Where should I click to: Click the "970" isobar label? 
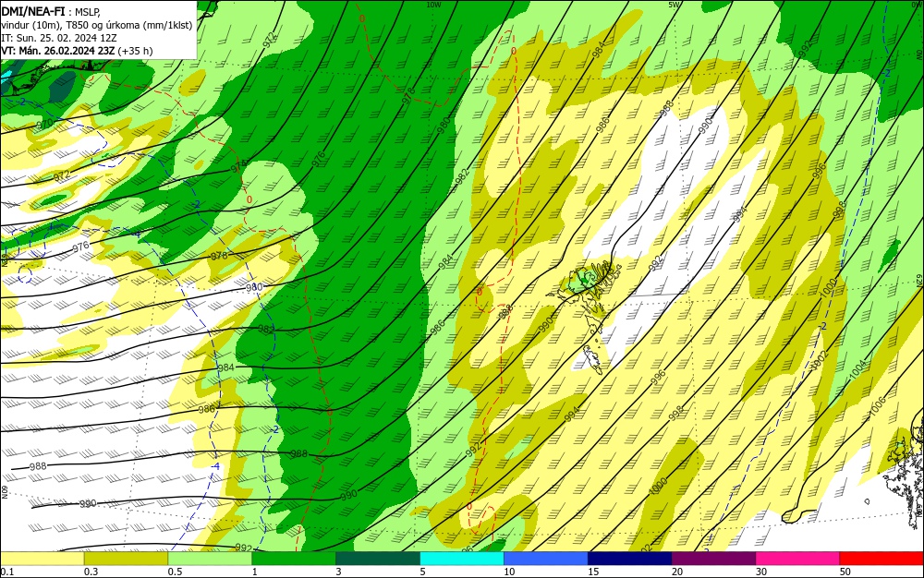44,125
